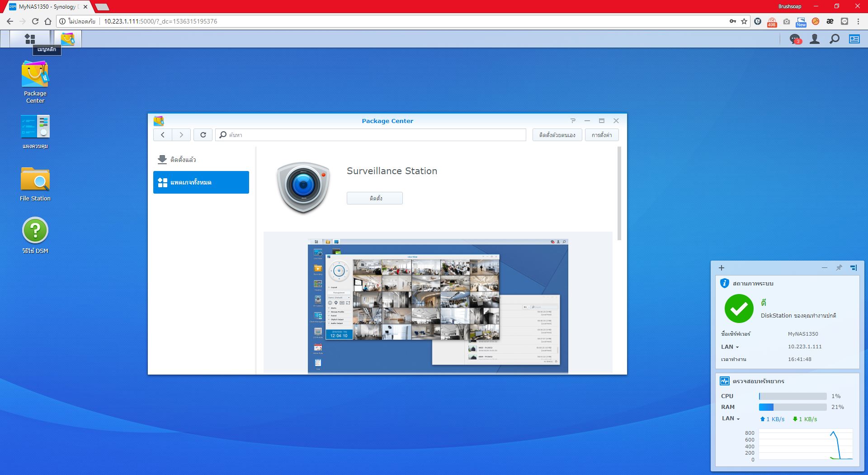Add a widget with plus icon

pyautogui.click(x=722, y=268)
